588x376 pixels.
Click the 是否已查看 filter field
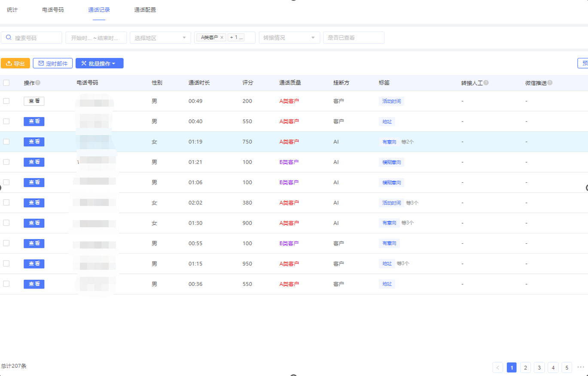click(x=353, y=38)
